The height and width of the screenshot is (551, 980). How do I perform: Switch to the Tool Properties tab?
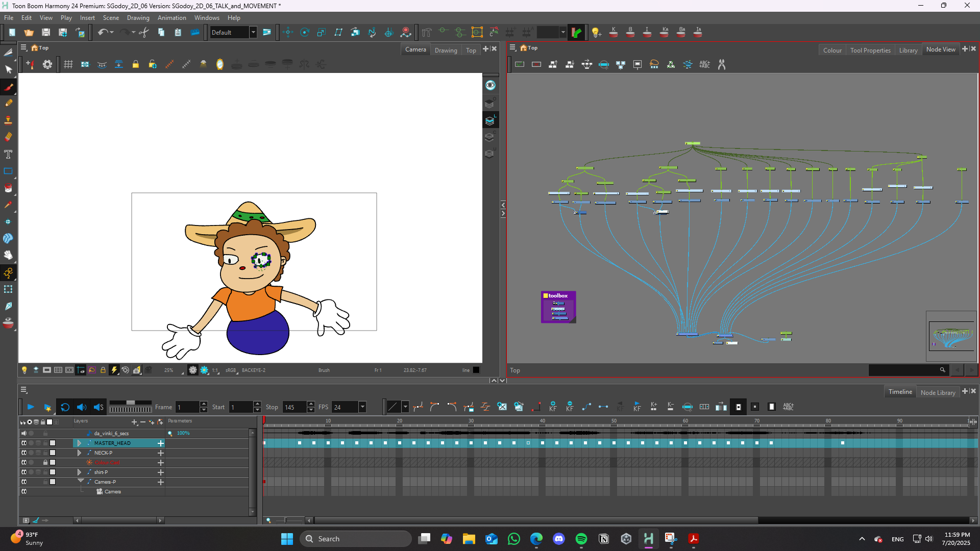point(870,50)
